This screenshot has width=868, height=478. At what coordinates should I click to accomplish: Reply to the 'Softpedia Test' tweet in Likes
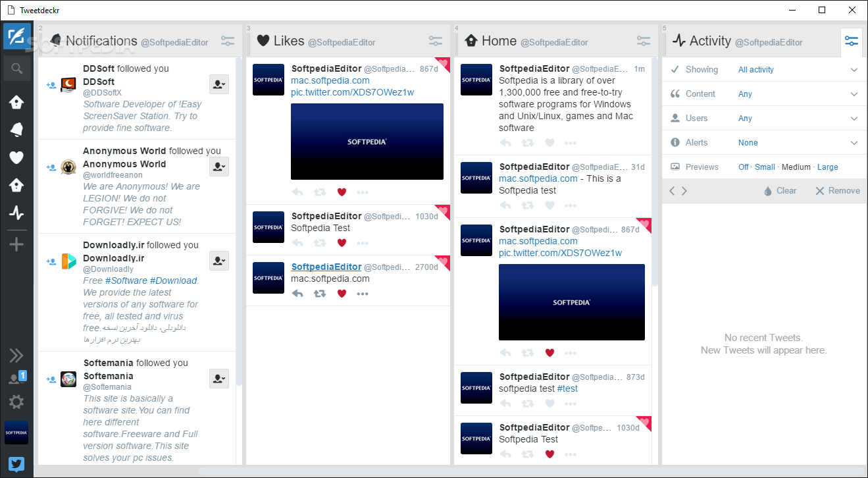[x=297, y=243]
